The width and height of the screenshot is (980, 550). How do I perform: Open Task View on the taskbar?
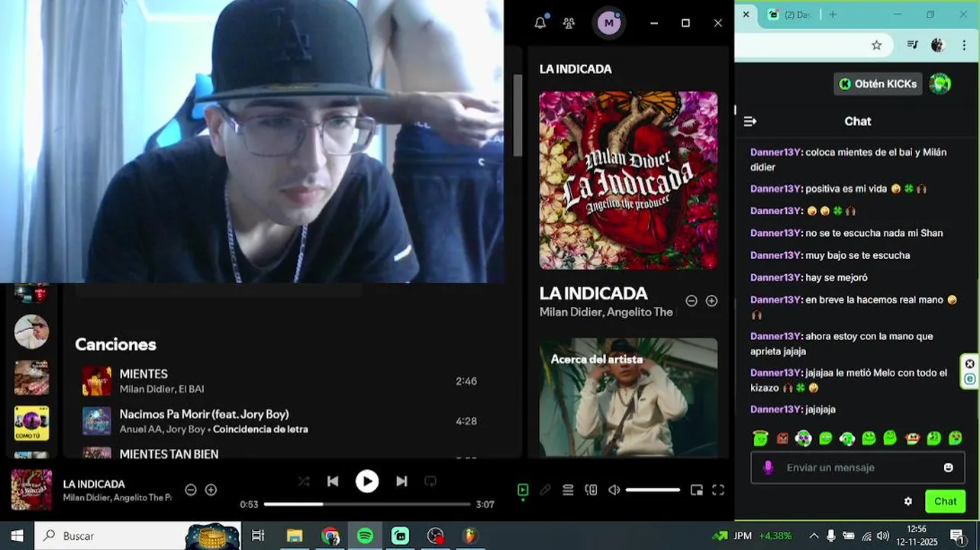[x=258, y=535]
